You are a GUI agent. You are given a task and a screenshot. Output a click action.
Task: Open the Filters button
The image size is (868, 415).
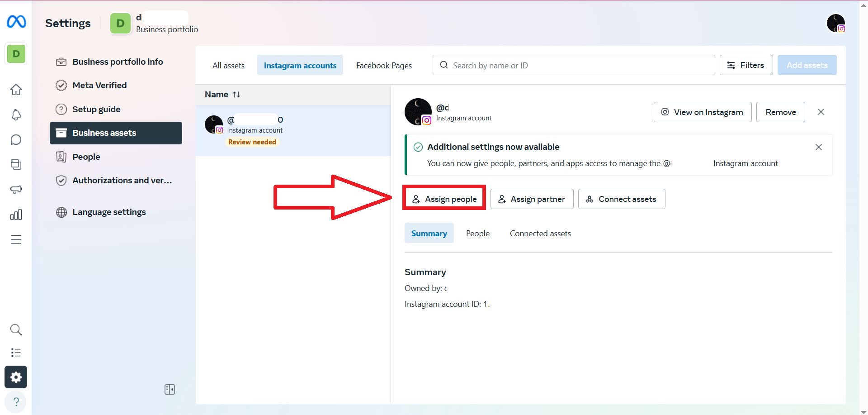coord(746,65)
